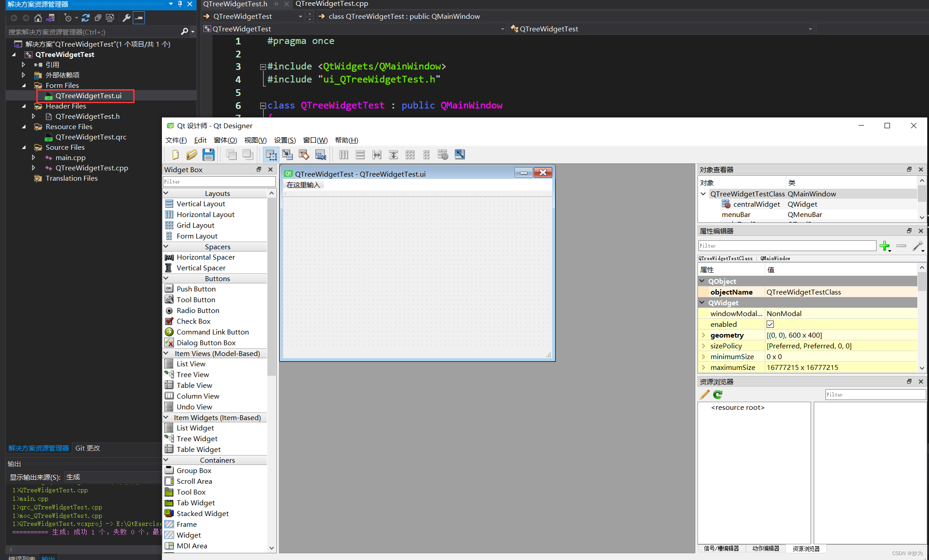Viewport: 929px width, 560px height.
Task: Apply Lay Out in a Form Layout icon
Action: (427, 155)
